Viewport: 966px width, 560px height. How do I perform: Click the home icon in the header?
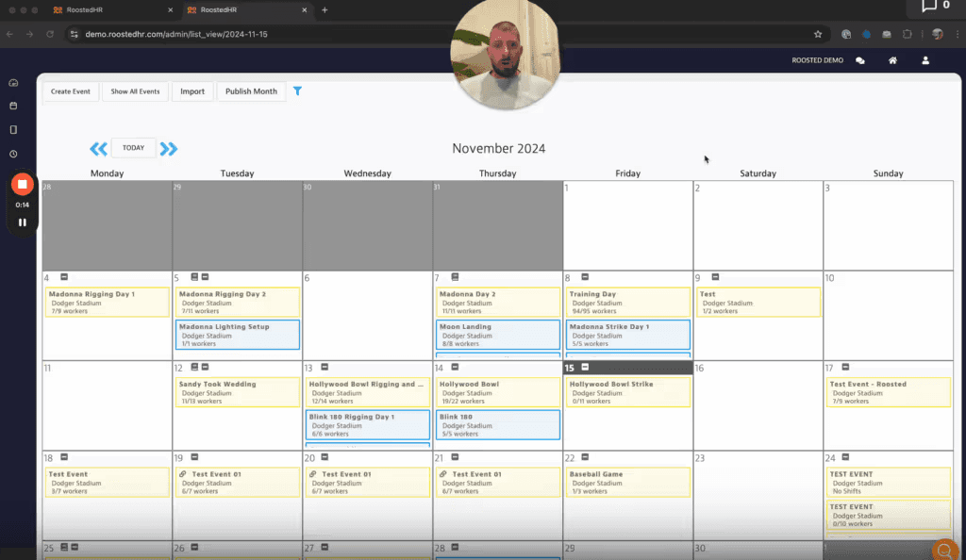pos(892,60)
